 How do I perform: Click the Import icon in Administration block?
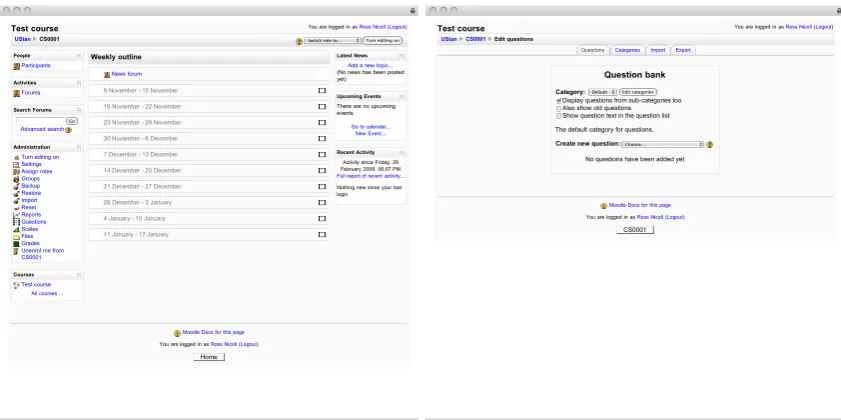17,201
